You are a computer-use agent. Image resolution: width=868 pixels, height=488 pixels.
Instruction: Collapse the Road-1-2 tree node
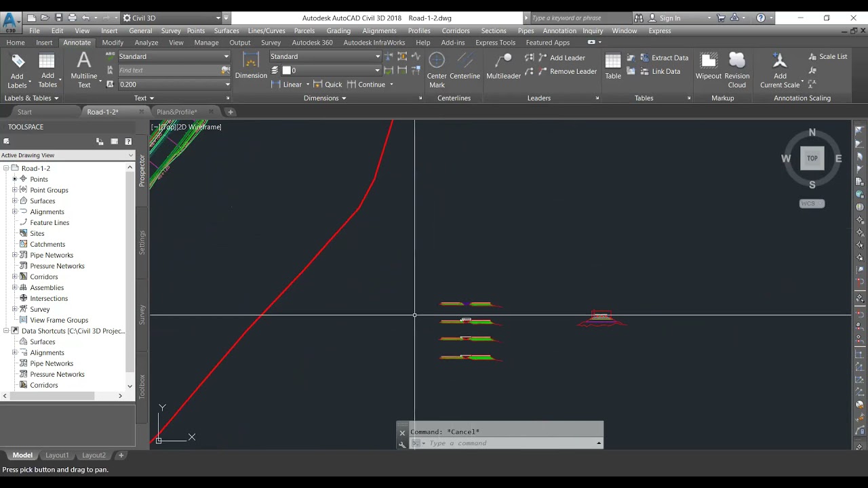coord(6,168)
